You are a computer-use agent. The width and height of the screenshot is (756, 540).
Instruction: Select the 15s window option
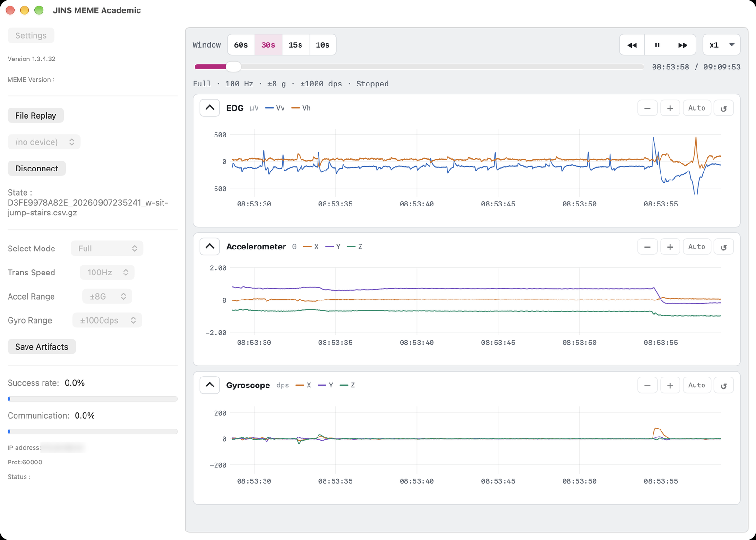click(295, 45)
